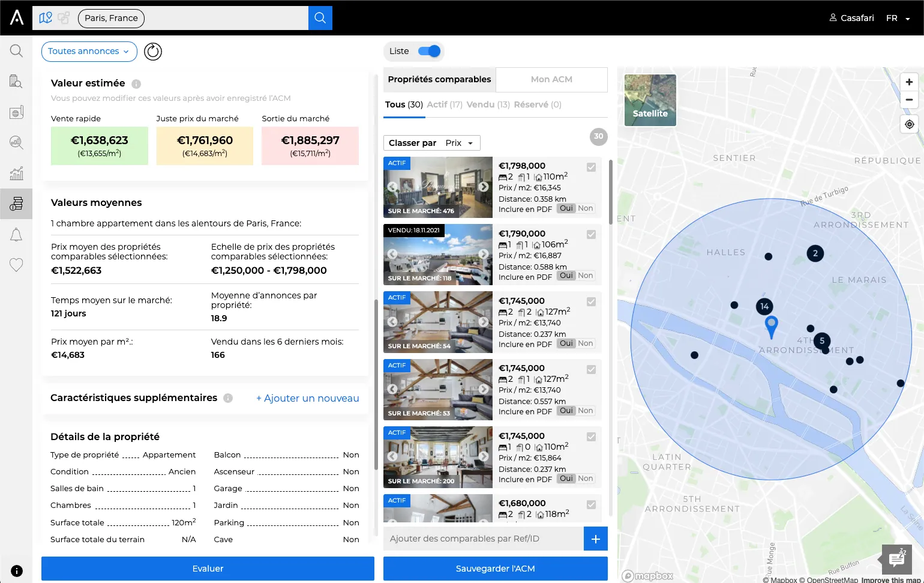Select the map view icon in search bar
The height and width of the screenshot is (583, 924).
[x=46, y=18]
